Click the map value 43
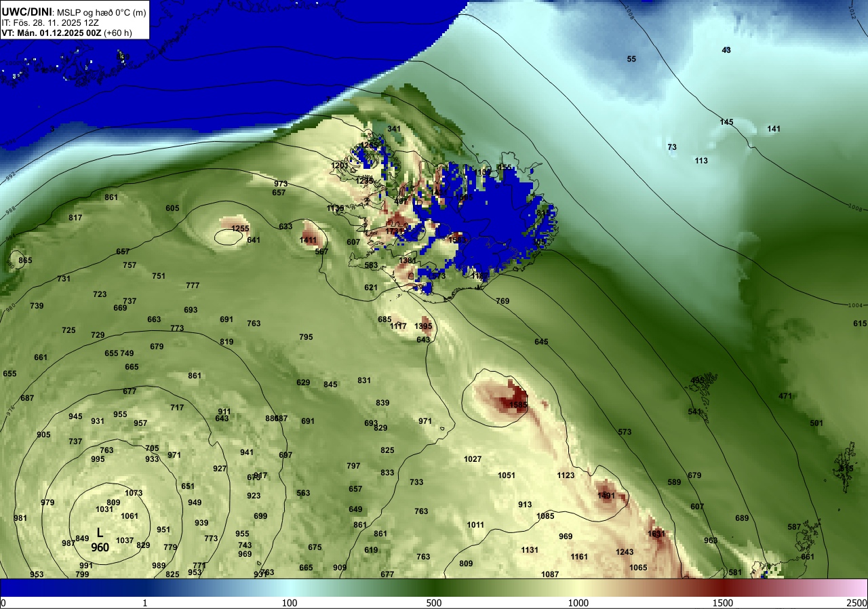This screenshot has width=868, height=609. click(x=726, y=50)
